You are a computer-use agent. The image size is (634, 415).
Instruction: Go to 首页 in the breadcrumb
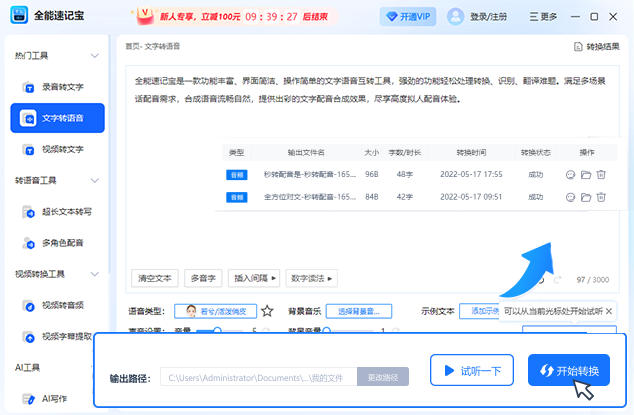pos(131,47)
